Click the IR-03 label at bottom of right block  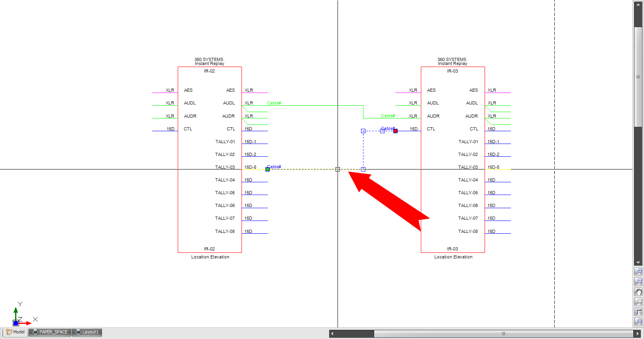(x=452, y=249)
